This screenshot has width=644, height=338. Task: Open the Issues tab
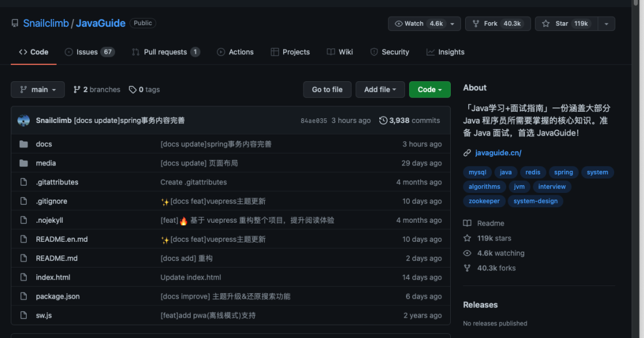[89, 52]
